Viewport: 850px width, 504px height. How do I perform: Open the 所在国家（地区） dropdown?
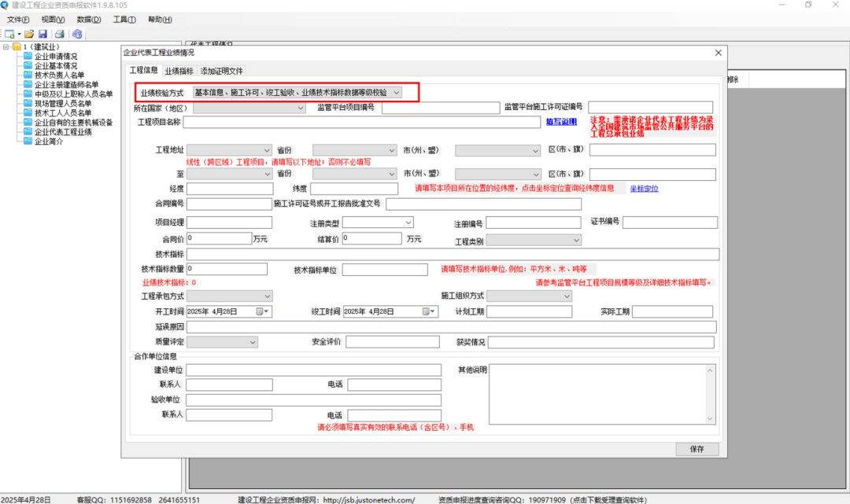pos(300,108)
